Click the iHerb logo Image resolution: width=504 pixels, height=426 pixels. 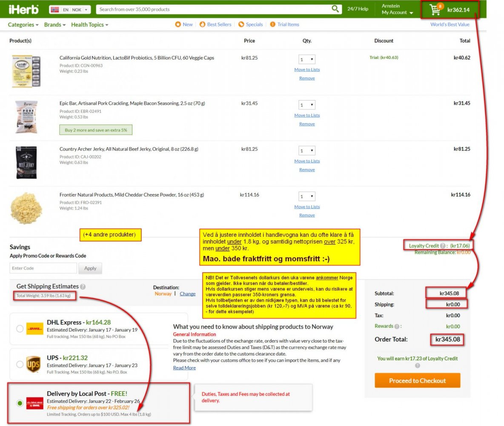pyautogui.click(x=23, y=9)
